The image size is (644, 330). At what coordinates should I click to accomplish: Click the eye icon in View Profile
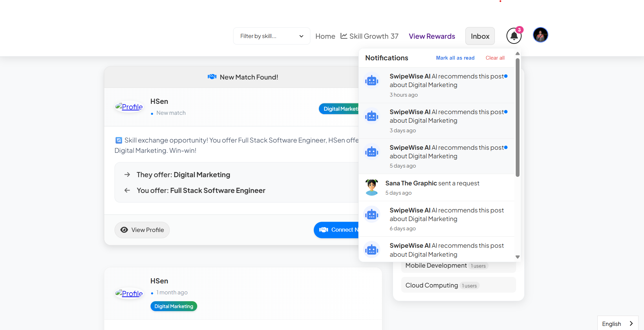[124, 230]
